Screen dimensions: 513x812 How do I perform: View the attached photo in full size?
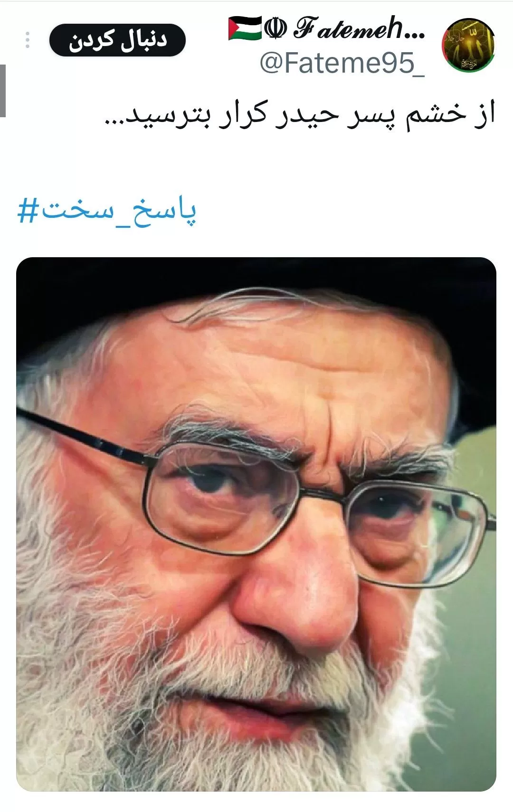pyautogui.click(x=256, y=524)
